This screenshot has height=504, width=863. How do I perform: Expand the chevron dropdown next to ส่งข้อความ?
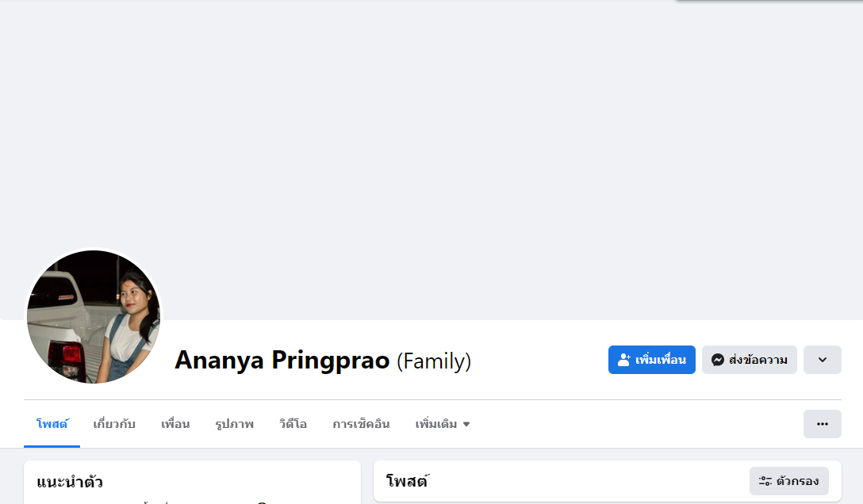pyautogui.click(x=822, y=360)
